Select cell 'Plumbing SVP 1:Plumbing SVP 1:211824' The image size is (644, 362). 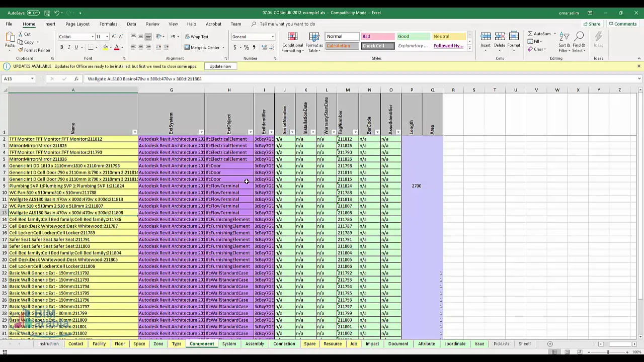73,186
